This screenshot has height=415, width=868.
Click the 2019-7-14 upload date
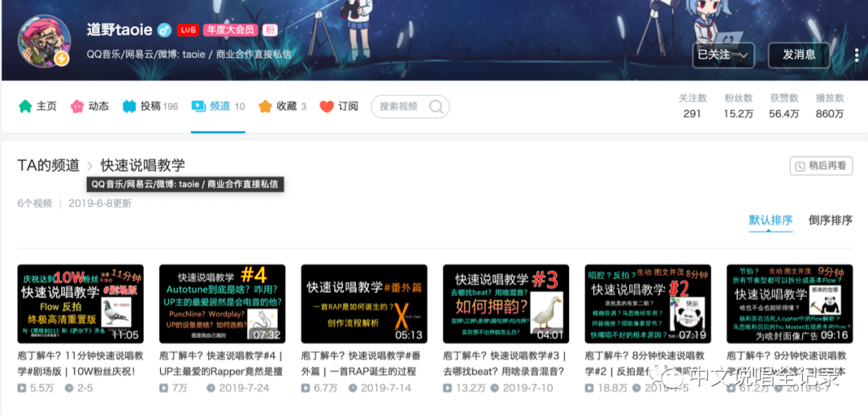click(x=380, y=388)
